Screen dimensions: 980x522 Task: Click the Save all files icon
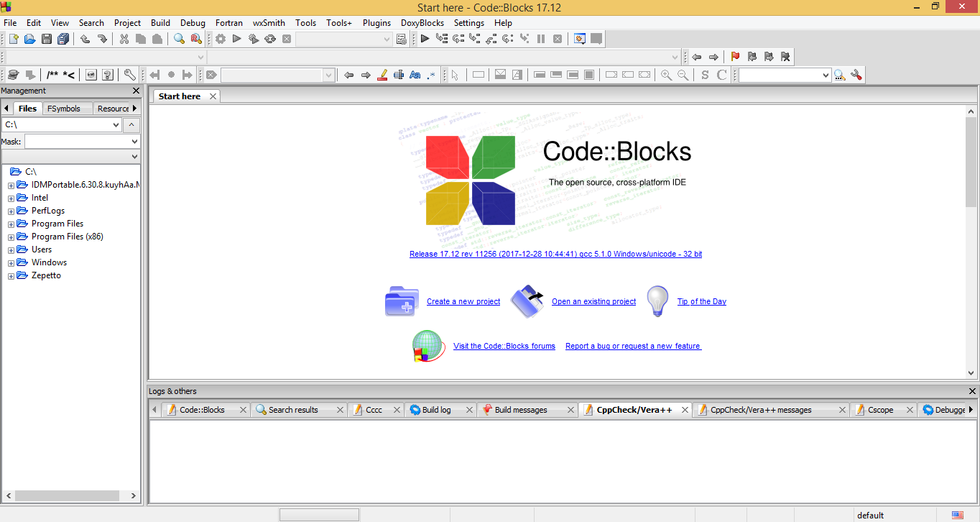point(63,39)
